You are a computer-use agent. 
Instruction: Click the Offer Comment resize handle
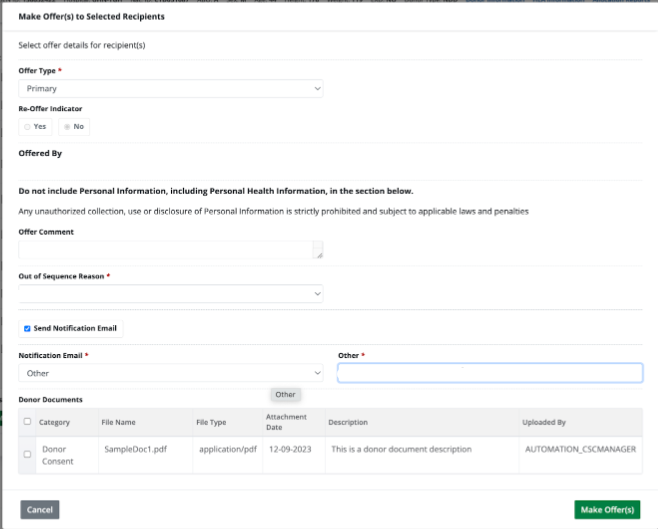pos(319,256)
